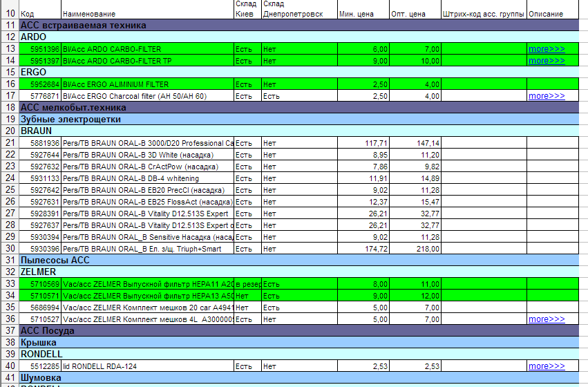Select row header 37

pyautogui.click(x=10, y=331)
